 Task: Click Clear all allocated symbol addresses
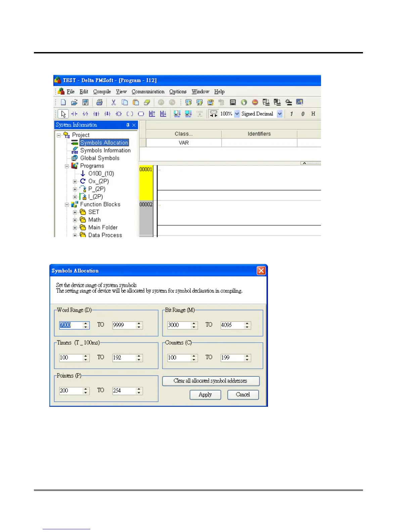[211, 381]
